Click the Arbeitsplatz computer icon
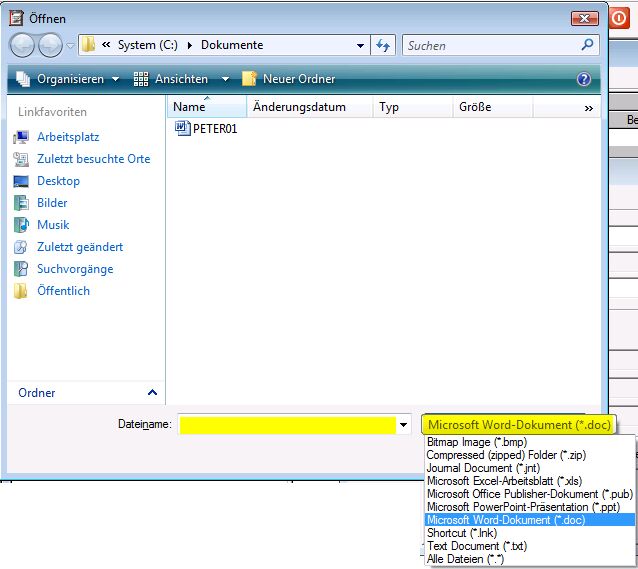 (21, 137)
